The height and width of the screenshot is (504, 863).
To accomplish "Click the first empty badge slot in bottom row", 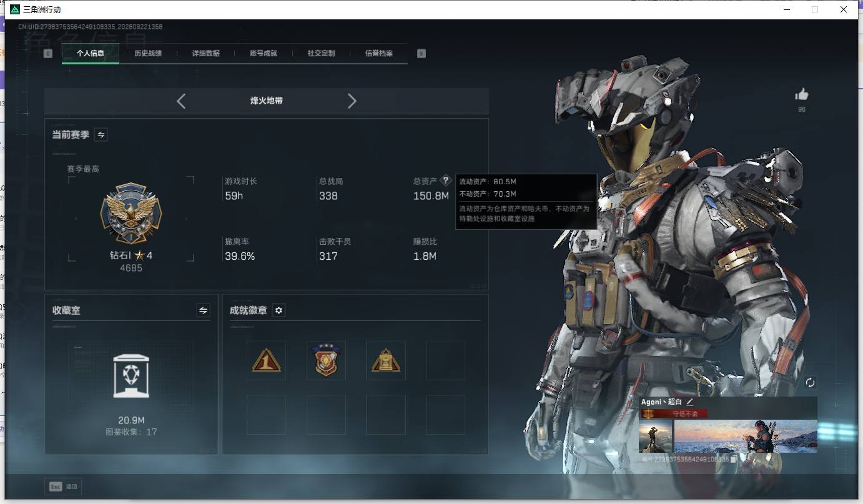I will point(267,415).
